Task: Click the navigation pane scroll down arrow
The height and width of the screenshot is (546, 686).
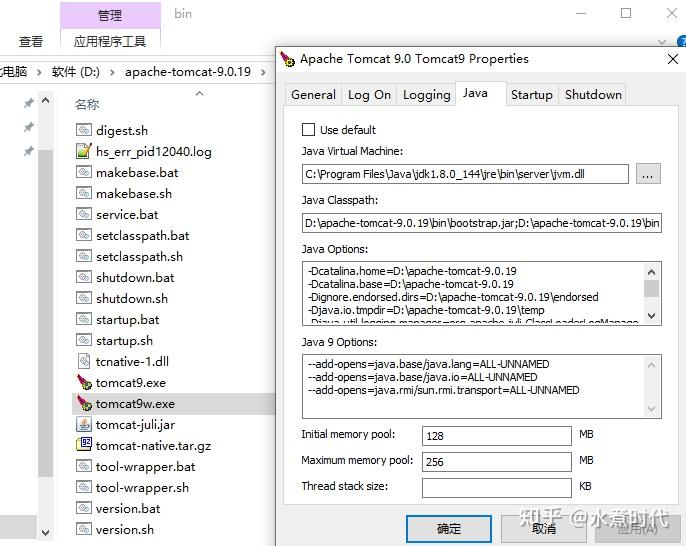Action: click(x=46, y=533)
